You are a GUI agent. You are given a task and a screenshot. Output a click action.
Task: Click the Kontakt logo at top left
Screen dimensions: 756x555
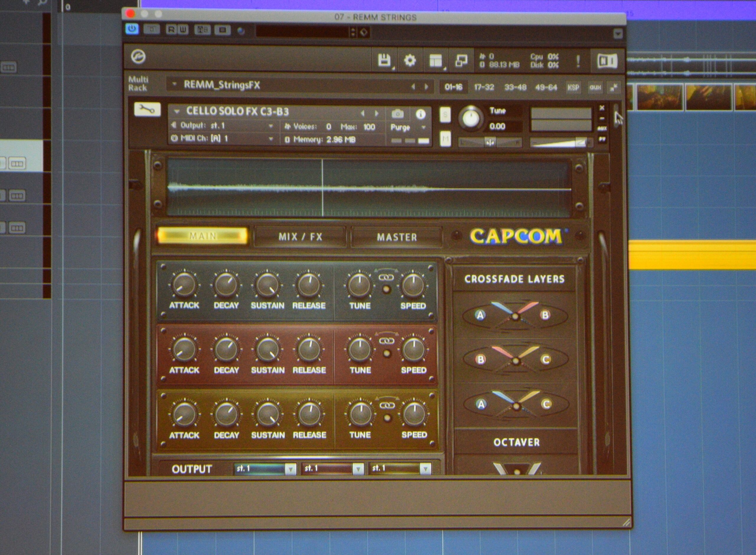click(x=138, y=56)
